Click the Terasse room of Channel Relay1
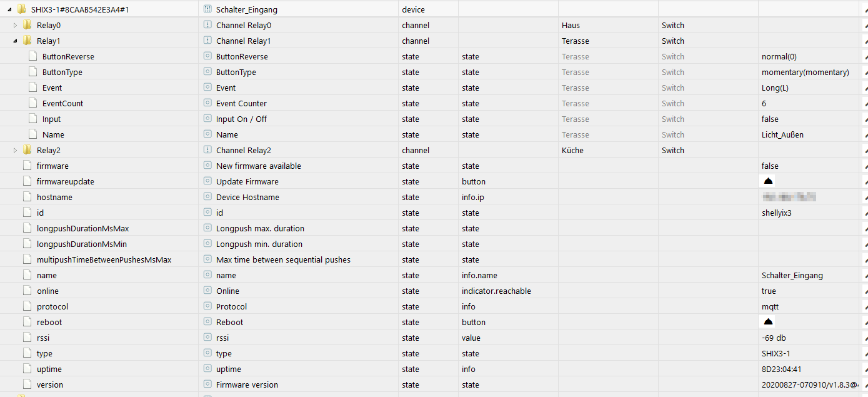Screen dimensions: 868x397 575,41
